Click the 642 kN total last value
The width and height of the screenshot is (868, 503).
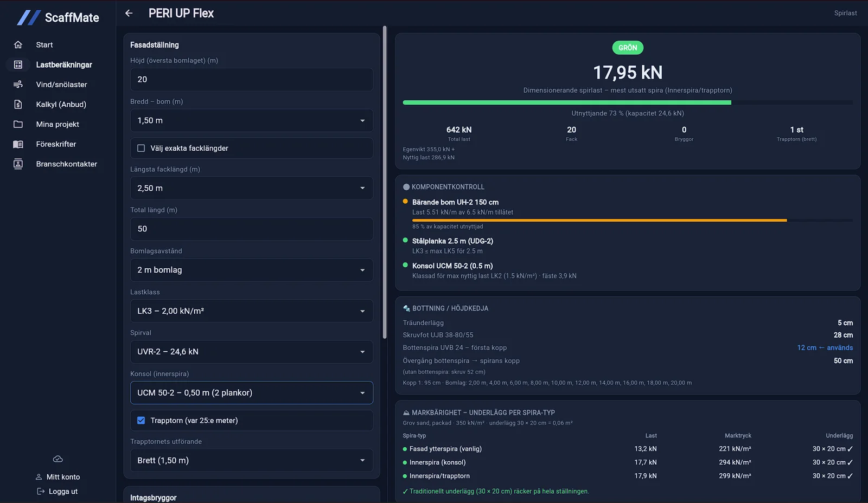(459, 130)
